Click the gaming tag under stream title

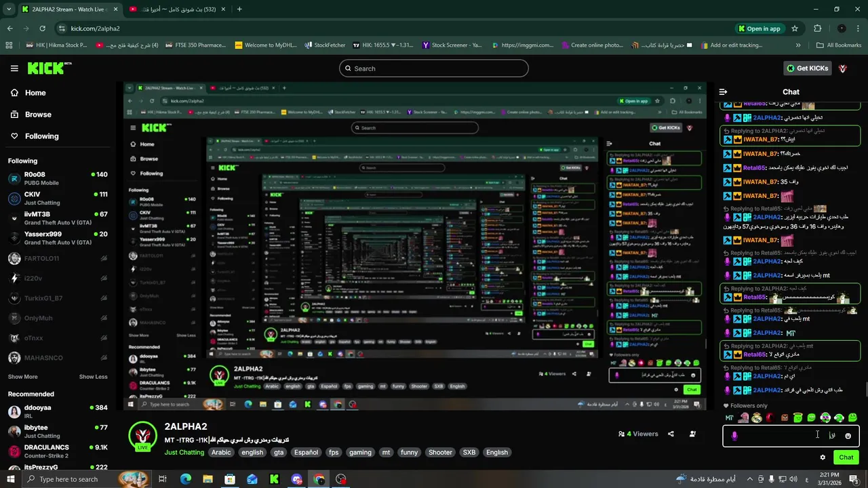(360, 452)
